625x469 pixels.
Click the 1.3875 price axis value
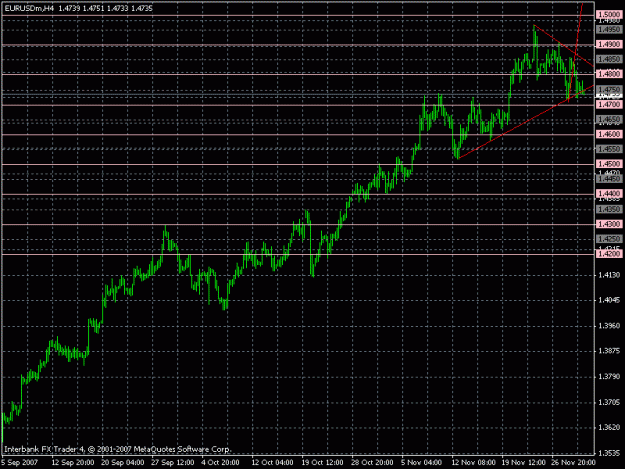pyautogui.click(x=609, y=351)
